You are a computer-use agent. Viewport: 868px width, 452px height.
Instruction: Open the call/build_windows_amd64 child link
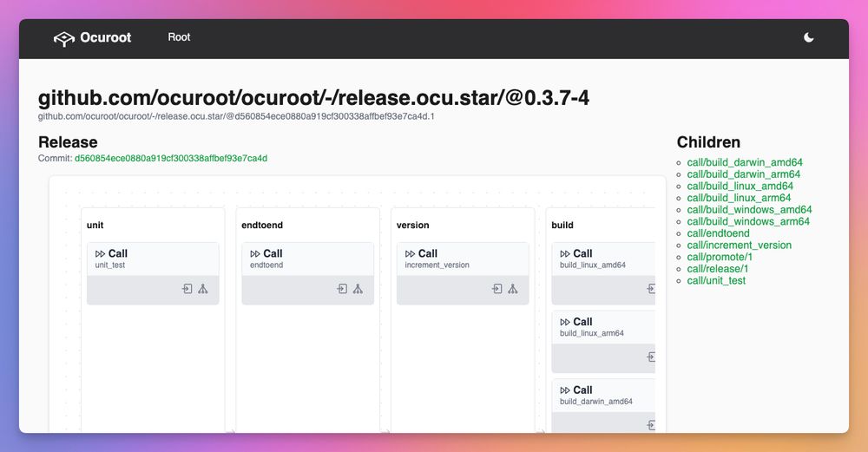click(x=750, y=210)
